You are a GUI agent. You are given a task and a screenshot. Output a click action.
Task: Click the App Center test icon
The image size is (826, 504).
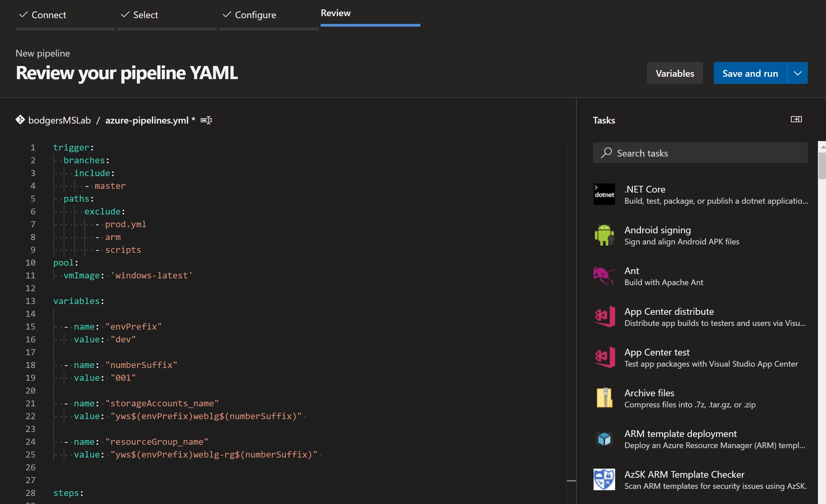(x=604, y=357)
